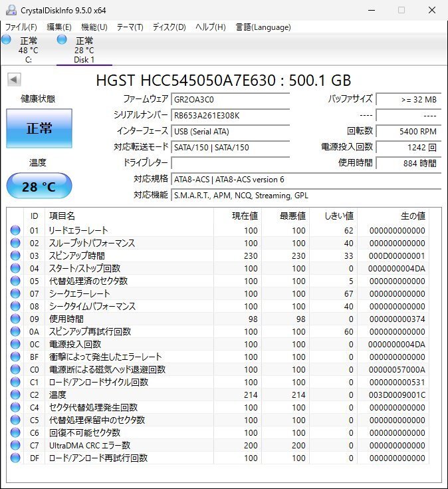
Task: Click the status circle for ID C5 row
Action: (x=15, y=420)
